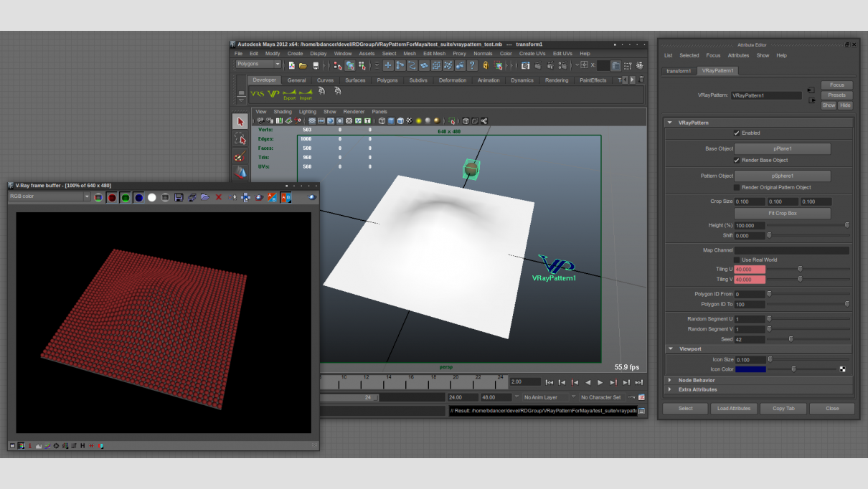Viewport: 868px width, 489px height.
Task: Open the Create UVs menu
Action: (532, 54)
